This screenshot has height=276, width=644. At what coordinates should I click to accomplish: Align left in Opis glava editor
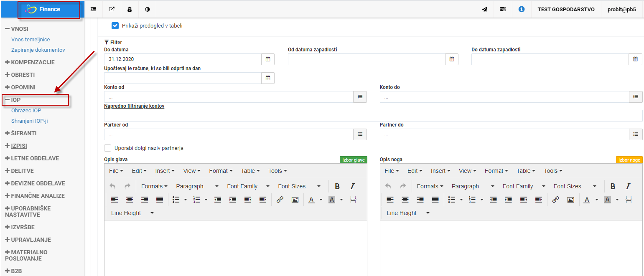(115, 200)
